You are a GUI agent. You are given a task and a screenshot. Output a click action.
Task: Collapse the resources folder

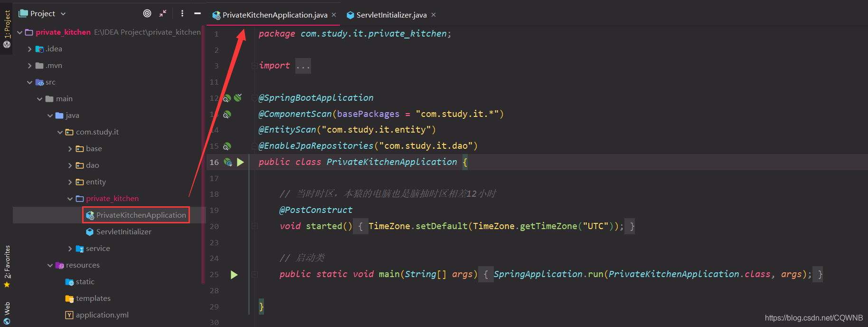tap(50, 265)
